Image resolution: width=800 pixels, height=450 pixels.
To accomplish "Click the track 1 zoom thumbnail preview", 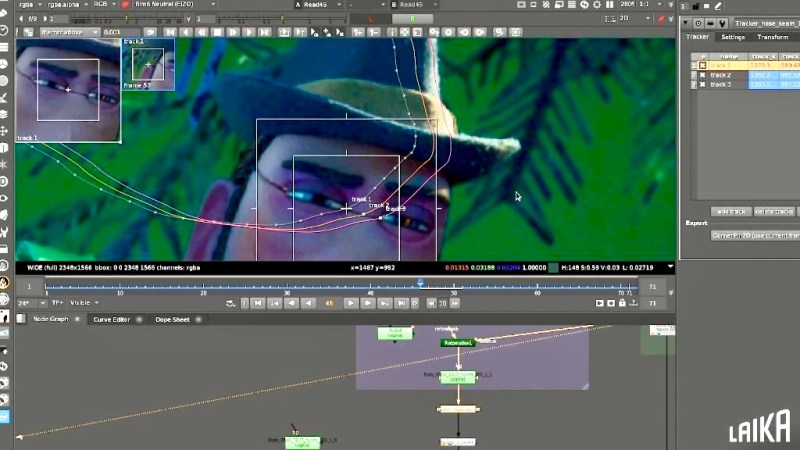I will pos(68,90).
